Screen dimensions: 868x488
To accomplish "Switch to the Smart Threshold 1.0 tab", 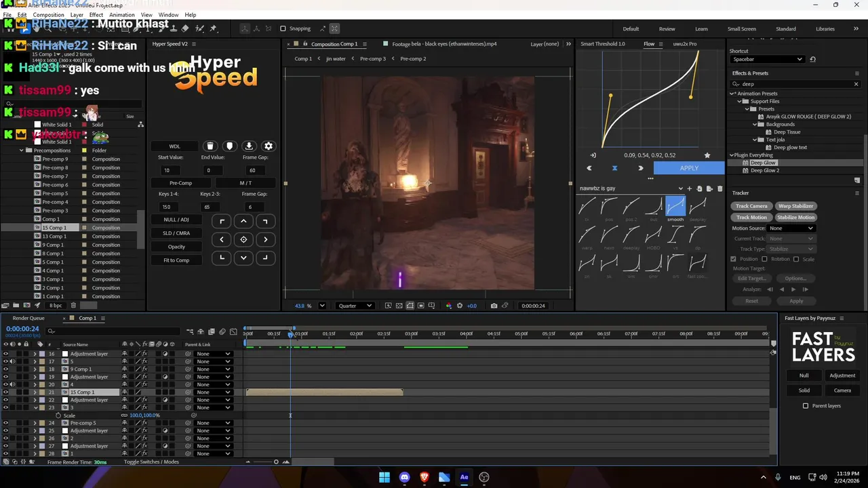I will pyautogui.click(x=603, y=44).
